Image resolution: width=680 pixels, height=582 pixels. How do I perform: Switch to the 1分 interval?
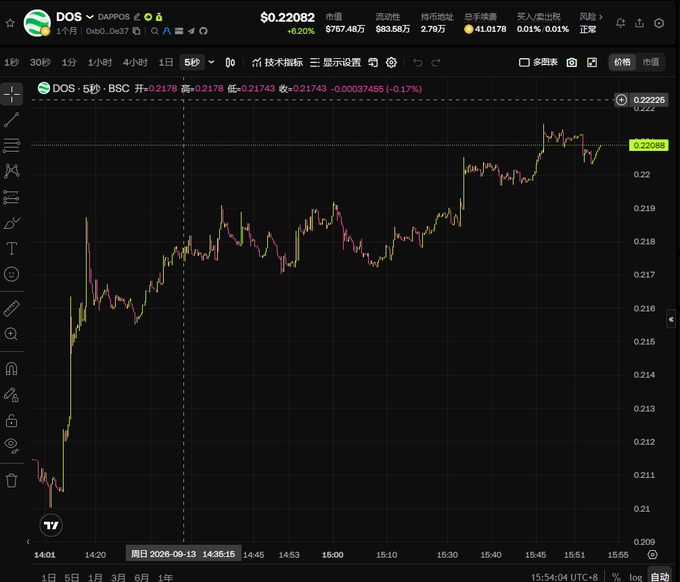69,62
